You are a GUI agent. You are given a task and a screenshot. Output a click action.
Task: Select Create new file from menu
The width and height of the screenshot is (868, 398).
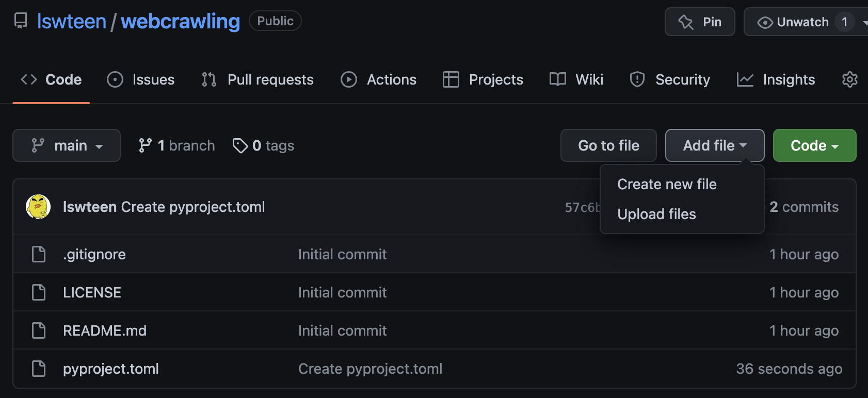click(667, 184)
